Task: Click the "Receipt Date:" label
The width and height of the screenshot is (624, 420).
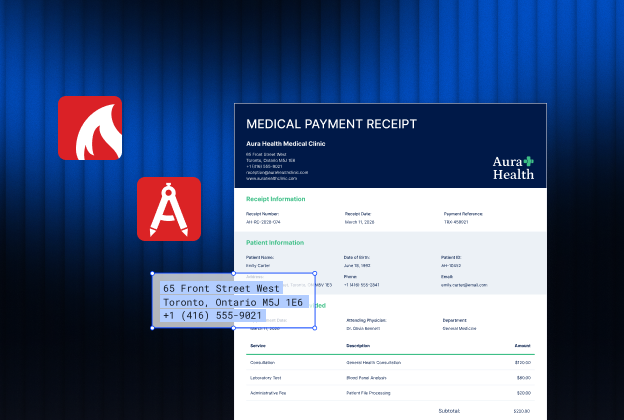Action: pyautogui.click(x=358, y=214)
